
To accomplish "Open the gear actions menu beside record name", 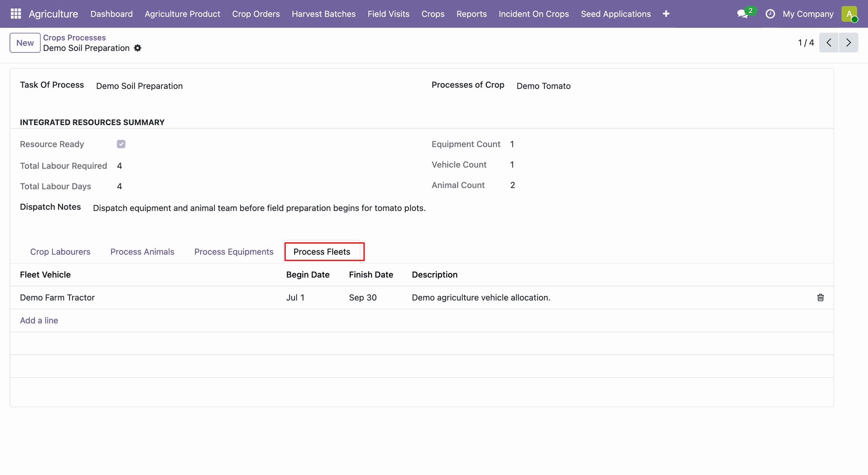I will coord(138,48).
